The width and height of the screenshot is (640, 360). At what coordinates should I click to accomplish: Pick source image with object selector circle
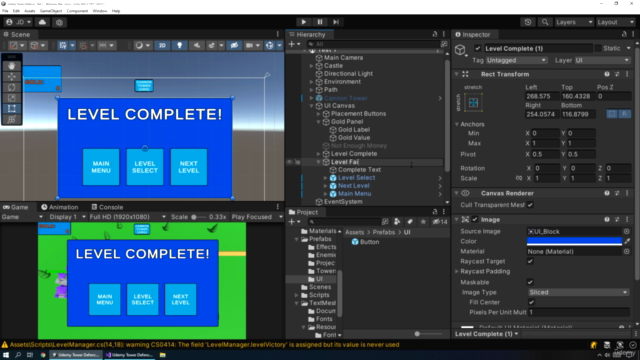coord(627,231)
